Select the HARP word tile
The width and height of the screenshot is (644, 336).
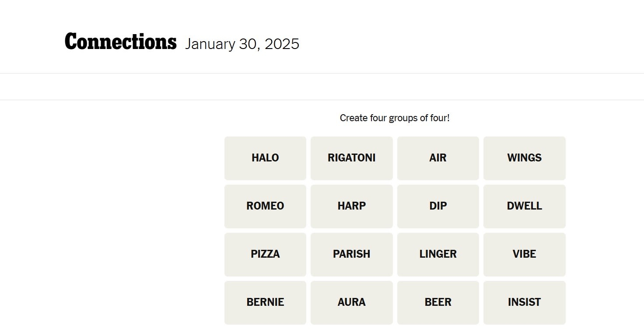click(x=351, y=206)
